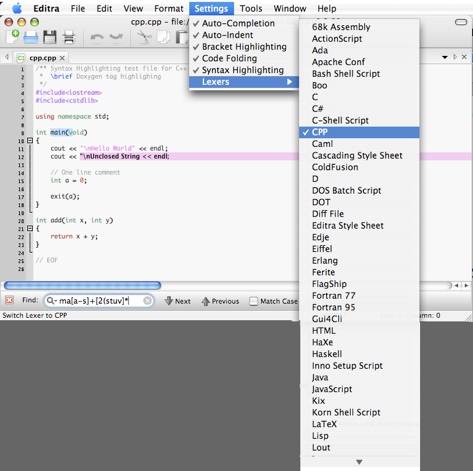
Task: Click the Undo arrow icon
Action: (x=97, y=37)
